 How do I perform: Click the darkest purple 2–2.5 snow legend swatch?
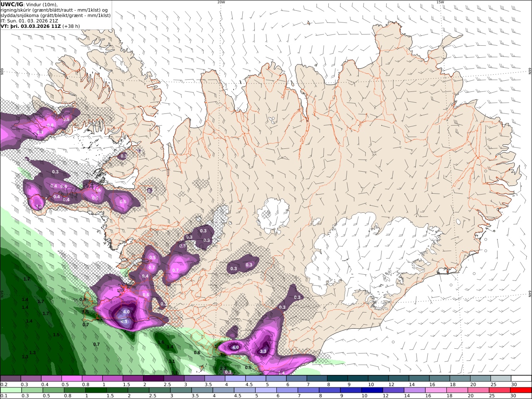tap(153, 379)
